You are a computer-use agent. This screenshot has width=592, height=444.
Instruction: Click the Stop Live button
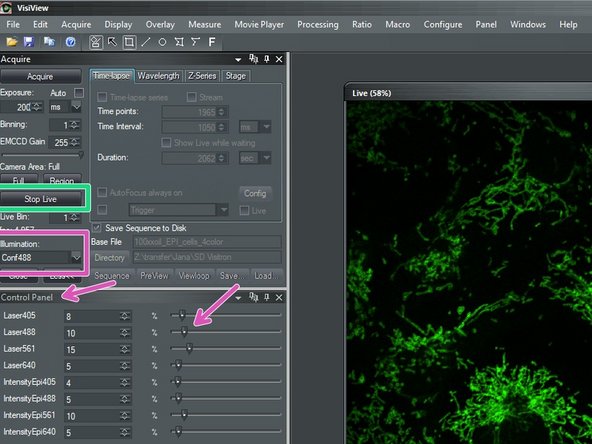[x=40, y=199]
